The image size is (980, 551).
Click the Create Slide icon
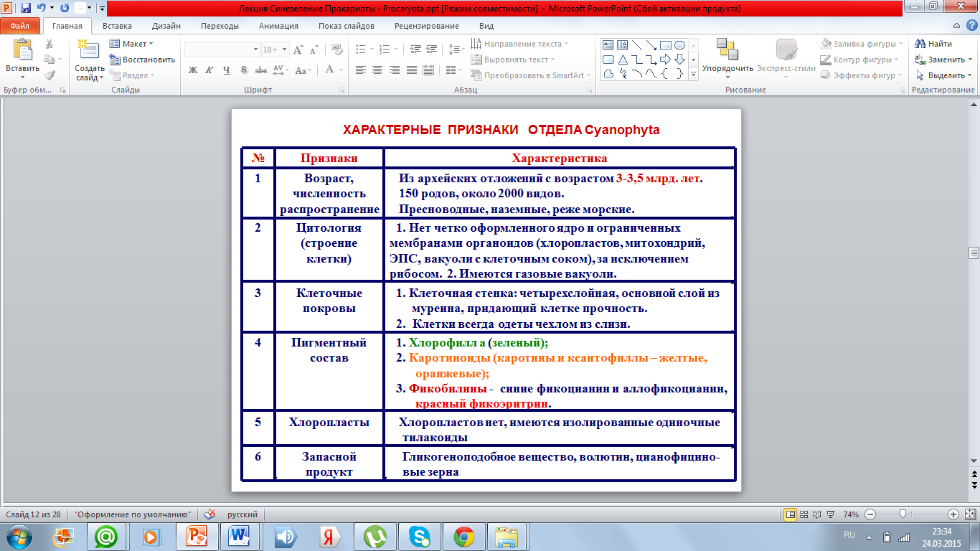pos(89,49)
